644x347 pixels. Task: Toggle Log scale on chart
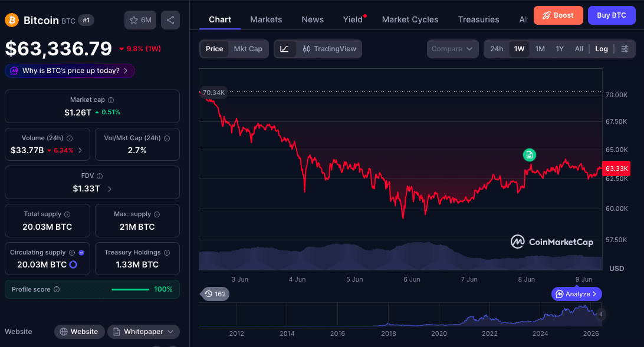pos(602,49)
